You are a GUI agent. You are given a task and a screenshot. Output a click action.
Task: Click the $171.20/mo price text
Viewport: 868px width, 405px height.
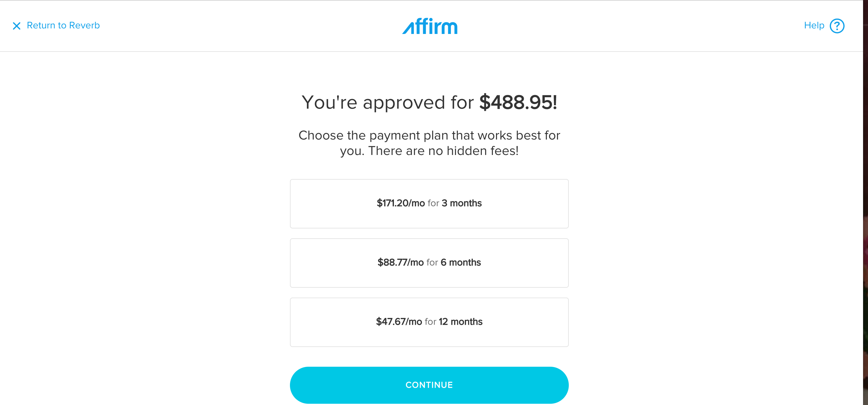point(400,203)
